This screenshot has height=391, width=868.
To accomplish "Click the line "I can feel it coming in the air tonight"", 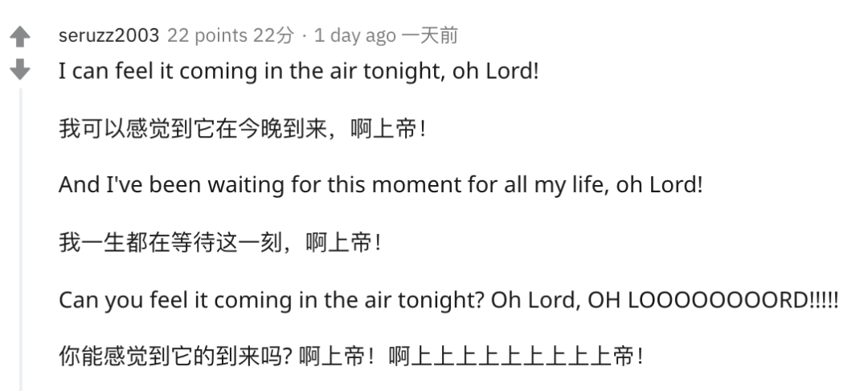I will 297,71.
